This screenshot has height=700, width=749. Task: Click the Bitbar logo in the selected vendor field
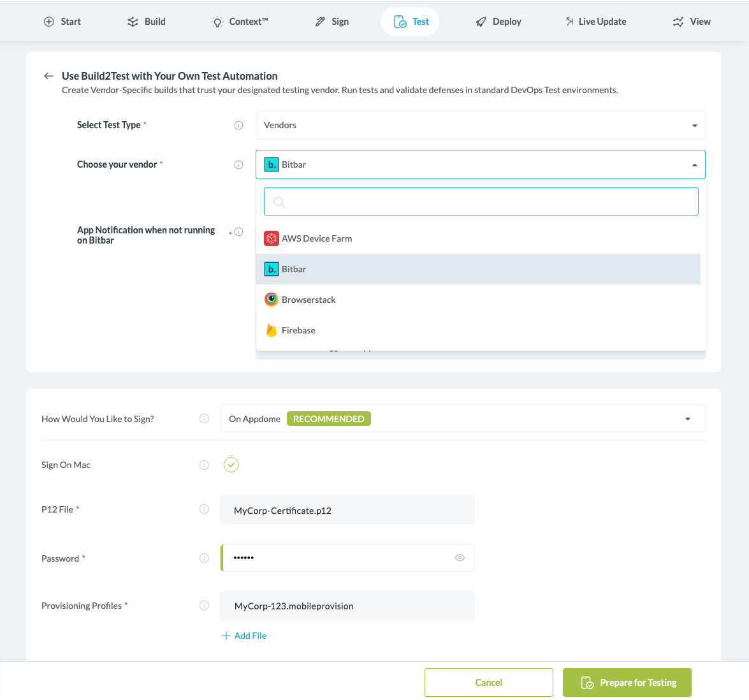click(272, 164)
